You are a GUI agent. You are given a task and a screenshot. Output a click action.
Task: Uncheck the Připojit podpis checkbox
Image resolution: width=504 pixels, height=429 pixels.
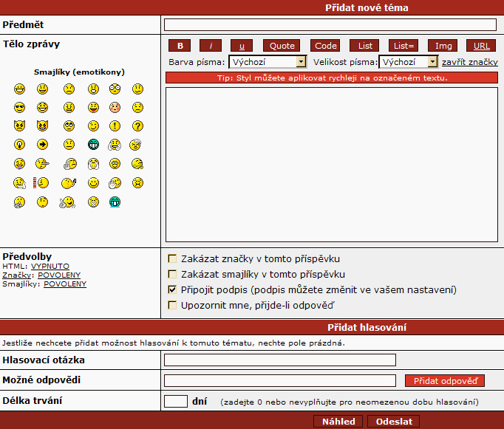point(172,289)
